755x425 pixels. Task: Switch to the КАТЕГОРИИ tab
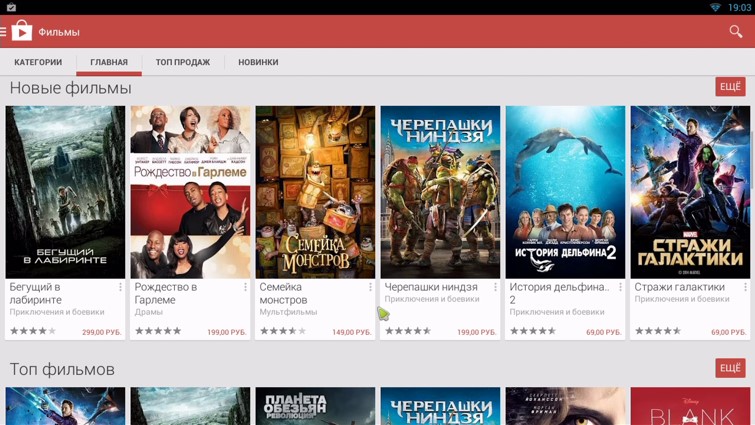[38, 62]
